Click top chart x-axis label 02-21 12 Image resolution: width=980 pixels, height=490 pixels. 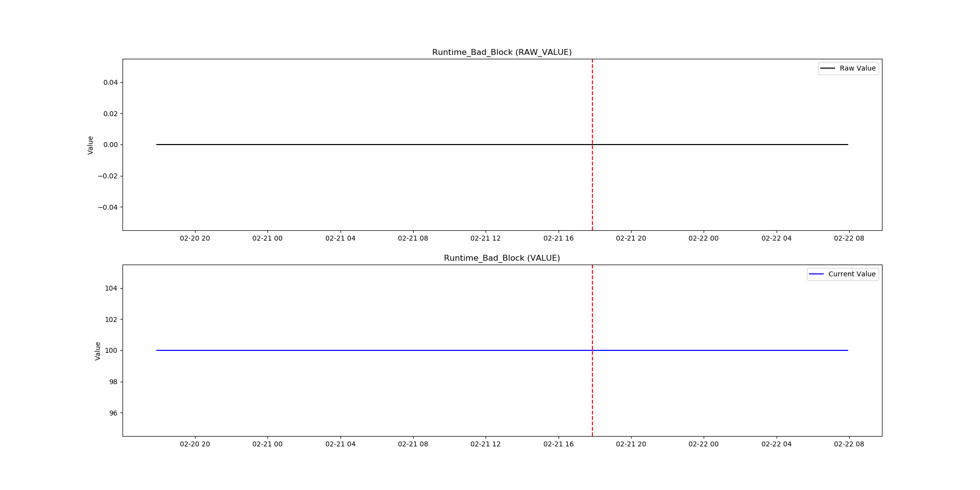pos(486,239)
